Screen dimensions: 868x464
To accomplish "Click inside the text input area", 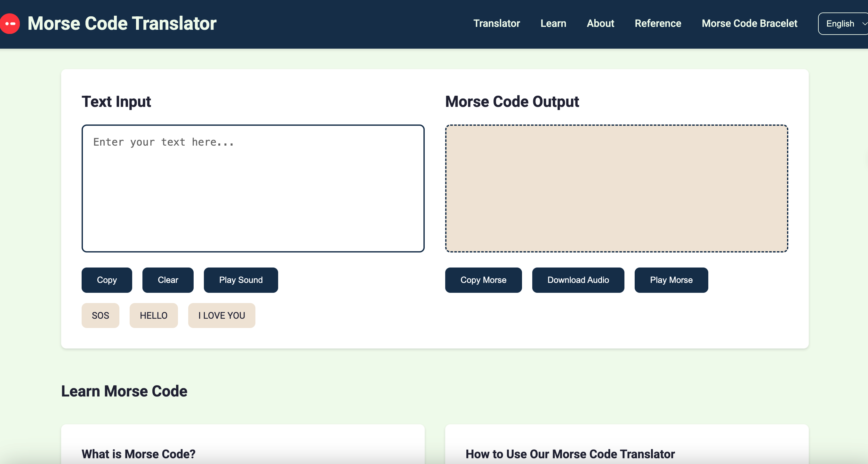I will coord(253,189).
